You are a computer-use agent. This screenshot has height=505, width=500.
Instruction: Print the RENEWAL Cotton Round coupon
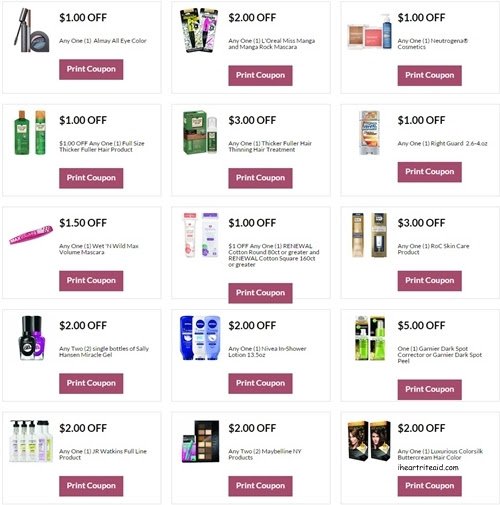click(260, 293)
